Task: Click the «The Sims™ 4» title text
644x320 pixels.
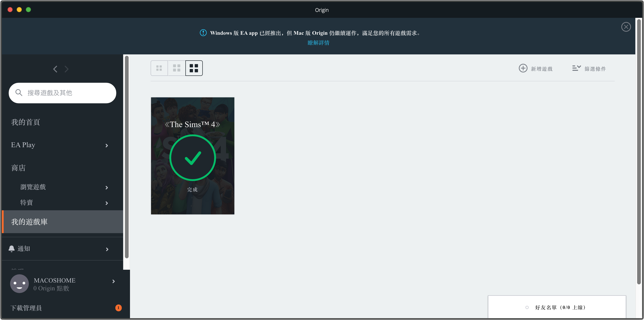Action: point(192,124)
